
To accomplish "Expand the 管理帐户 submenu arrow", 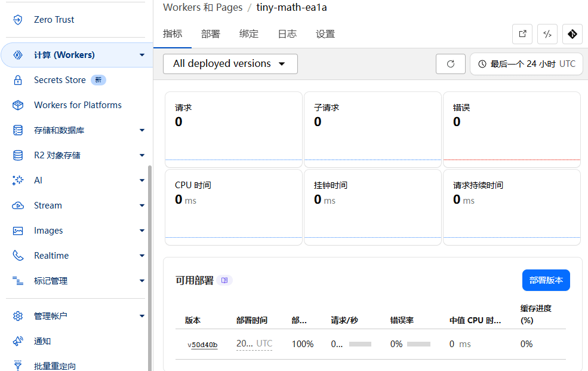I will coord(142,316).
